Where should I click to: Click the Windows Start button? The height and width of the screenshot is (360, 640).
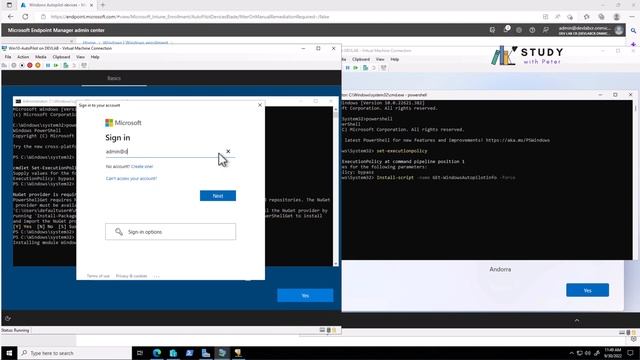[x=9, y=353]
